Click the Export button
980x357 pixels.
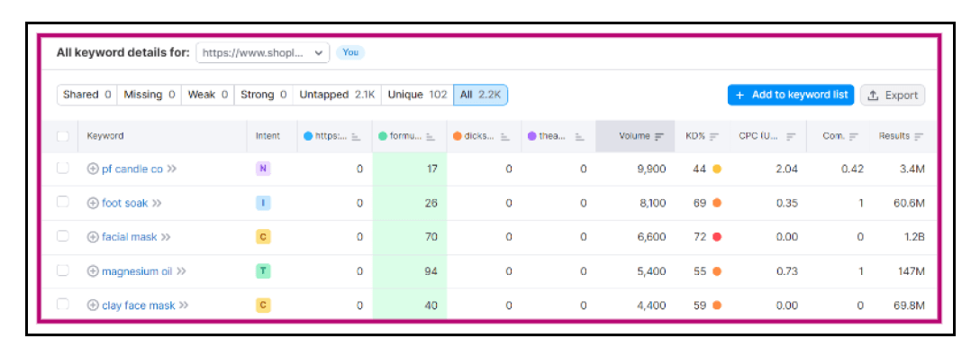pos(893,95)
